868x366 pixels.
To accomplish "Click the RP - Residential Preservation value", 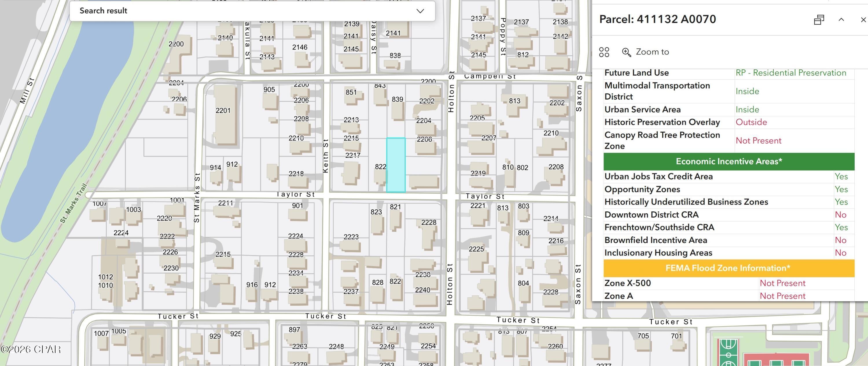I will pyautogui.click(x=790, y=73).
